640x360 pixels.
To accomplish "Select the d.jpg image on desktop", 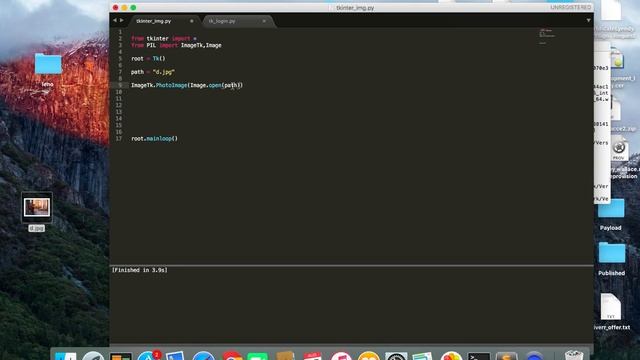I will pos(37,207).
